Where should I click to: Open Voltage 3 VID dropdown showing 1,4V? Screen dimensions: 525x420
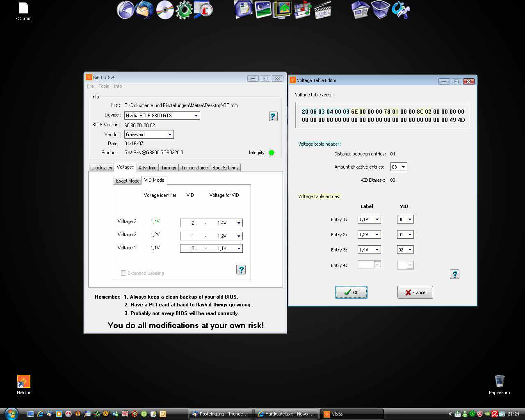(211, 223)
